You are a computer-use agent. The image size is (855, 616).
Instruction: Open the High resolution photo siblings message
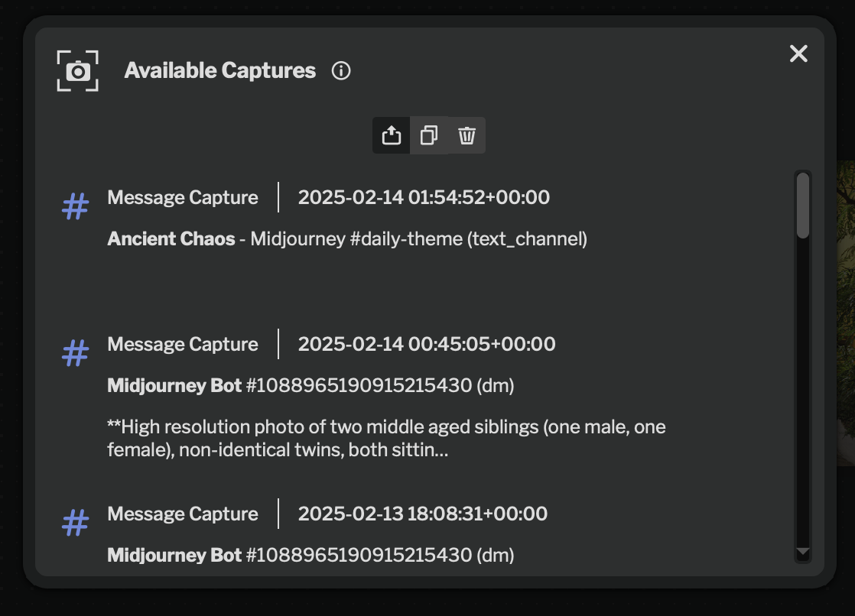click(x=386, y=438)
